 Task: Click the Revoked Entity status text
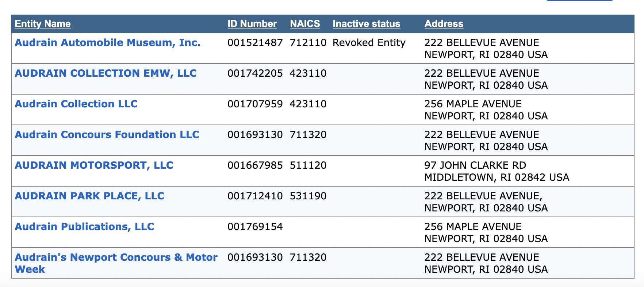click(369, 43)
